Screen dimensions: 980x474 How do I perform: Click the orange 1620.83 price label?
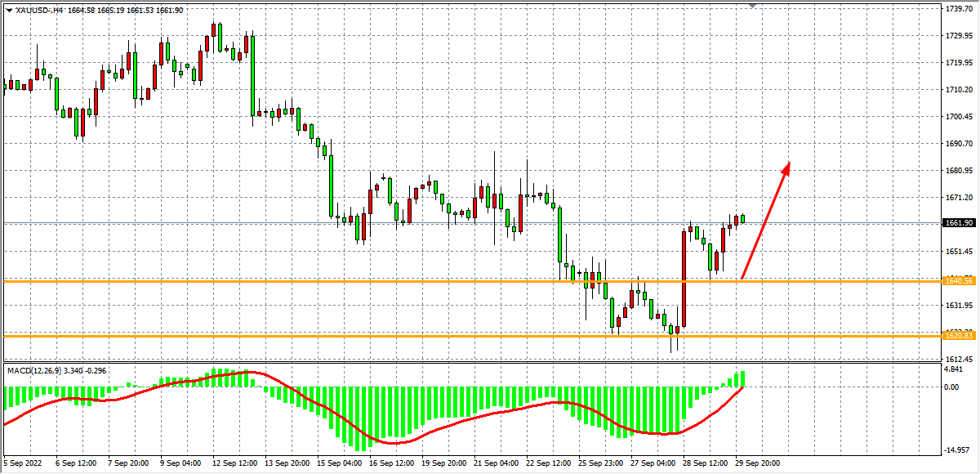(x=957, y=335)
